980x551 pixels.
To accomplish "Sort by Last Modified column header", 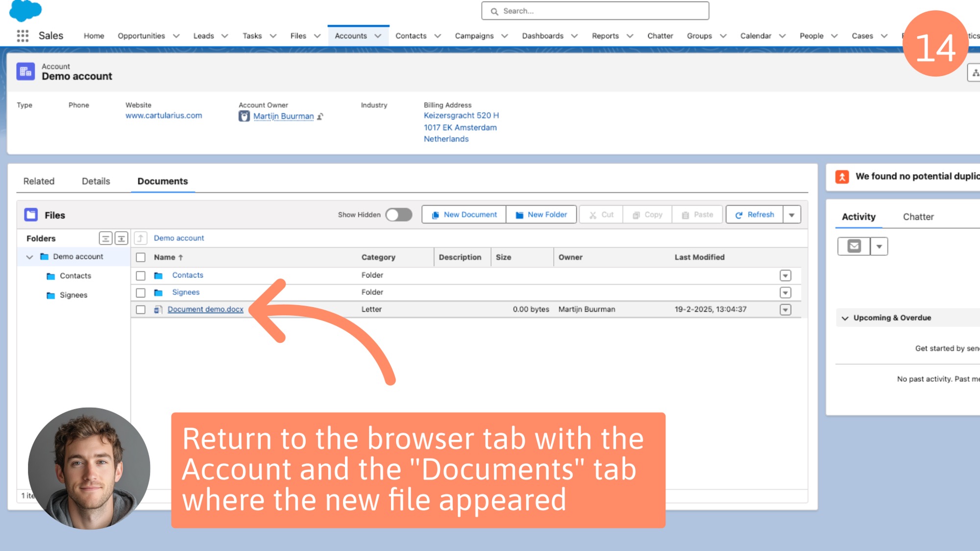I will coord(699,257).
